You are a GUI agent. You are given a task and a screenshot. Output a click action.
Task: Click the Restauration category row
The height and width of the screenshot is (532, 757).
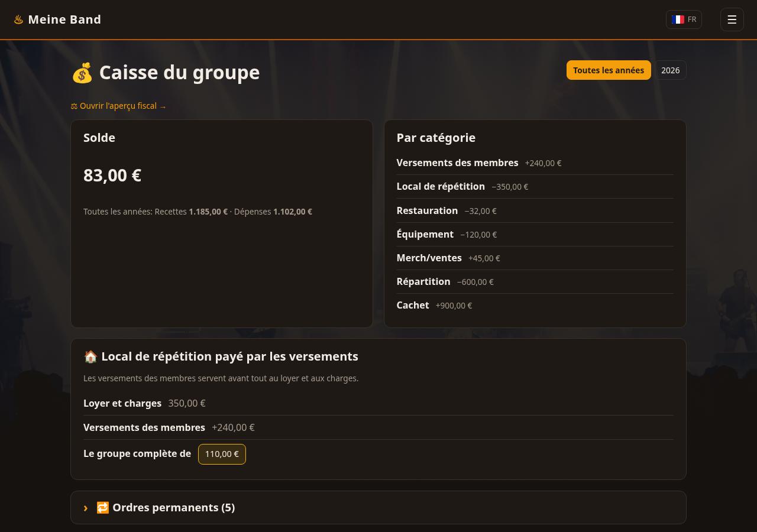pyautogui.click(x=535, y=210)
